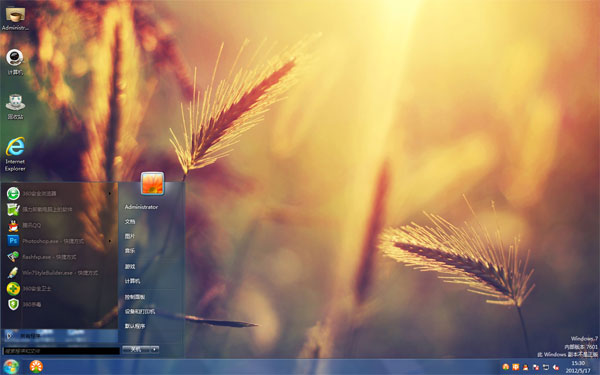Viewport: 600px width, 375px height.
Task: Open the Action Center flag tray icon
Action: coord(536,367)
